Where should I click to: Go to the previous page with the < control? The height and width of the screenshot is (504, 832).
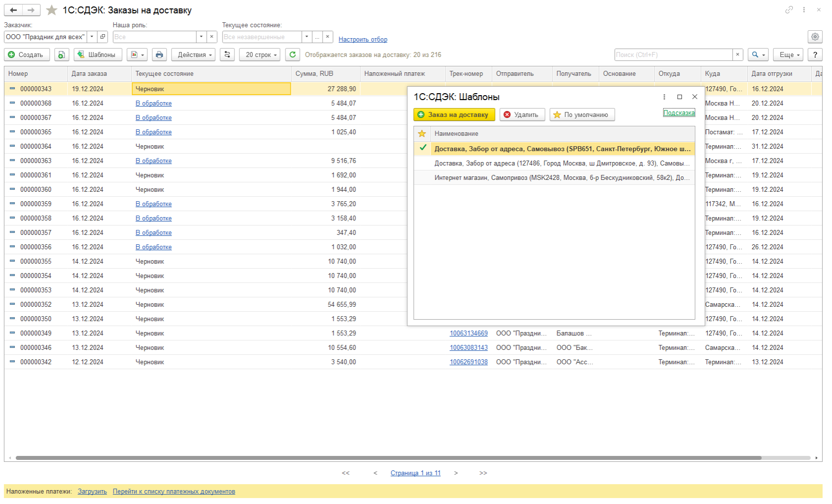(x=375, y=473)
